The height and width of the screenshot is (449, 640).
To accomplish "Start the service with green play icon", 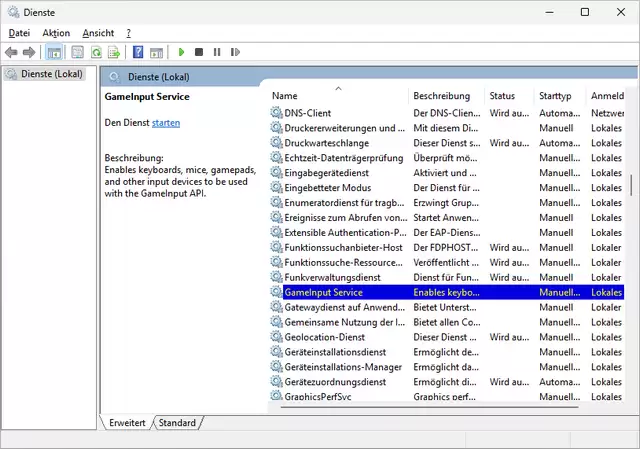I will 181,52.
